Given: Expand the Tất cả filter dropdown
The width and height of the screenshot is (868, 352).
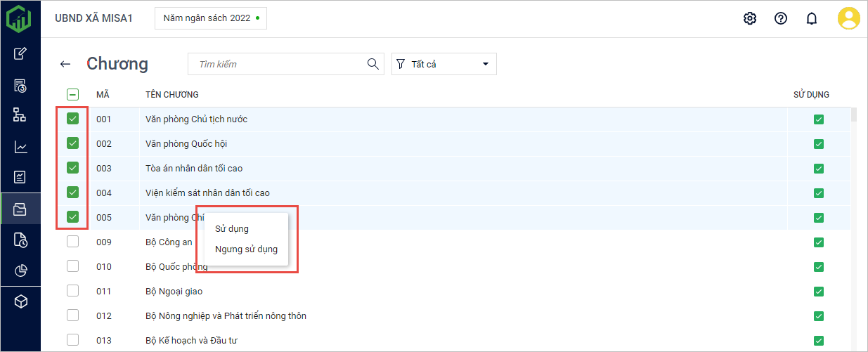Looking at the screenshot, I should tap(443, 64).
